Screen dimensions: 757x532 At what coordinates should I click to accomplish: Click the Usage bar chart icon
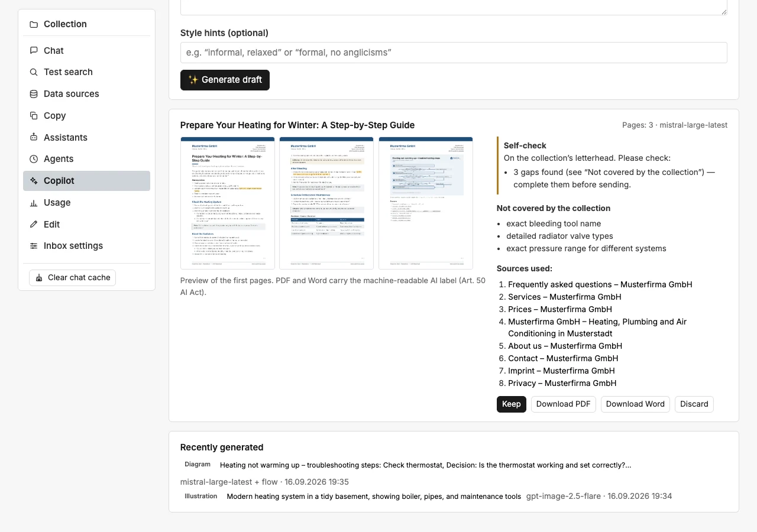tap(34, 203)
